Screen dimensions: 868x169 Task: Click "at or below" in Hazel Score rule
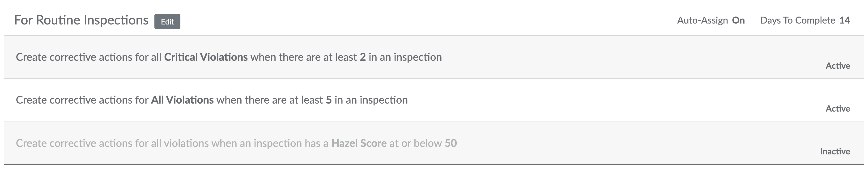pyautogui.click(x=416, y=144)
